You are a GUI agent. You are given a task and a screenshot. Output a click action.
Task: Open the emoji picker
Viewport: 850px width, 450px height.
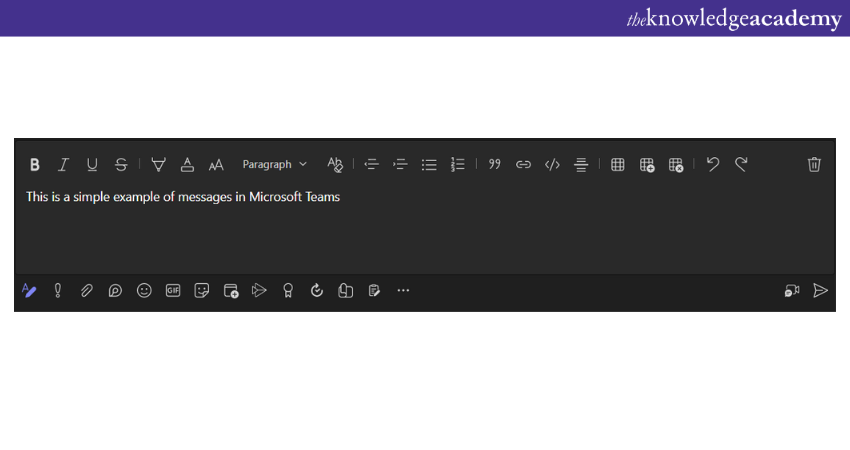pyautogui.click(x=144, y=291)
